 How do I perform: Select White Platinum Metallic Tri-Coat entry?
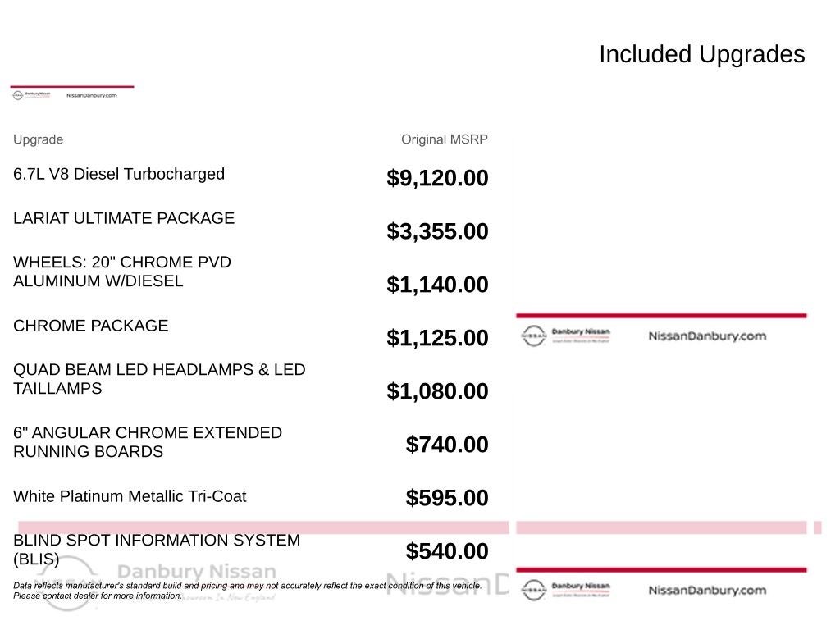(x=130, y=496)
